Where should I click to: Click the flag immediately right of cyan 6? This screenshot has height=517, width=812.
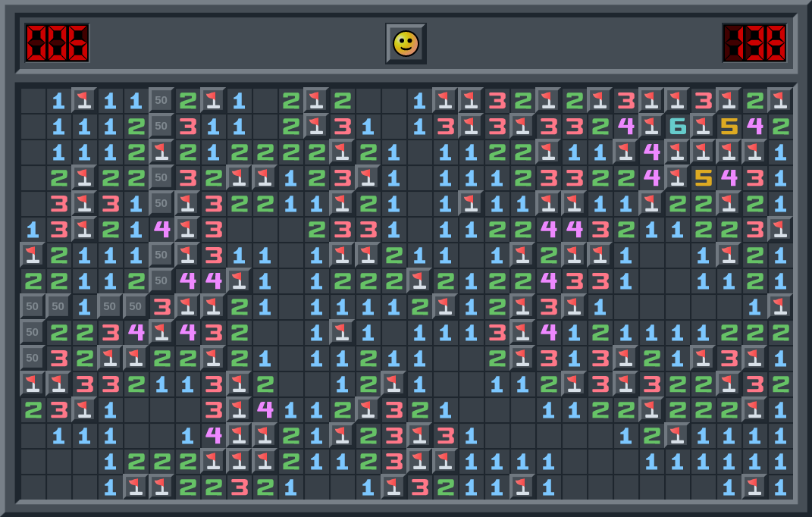coord(703,127)
